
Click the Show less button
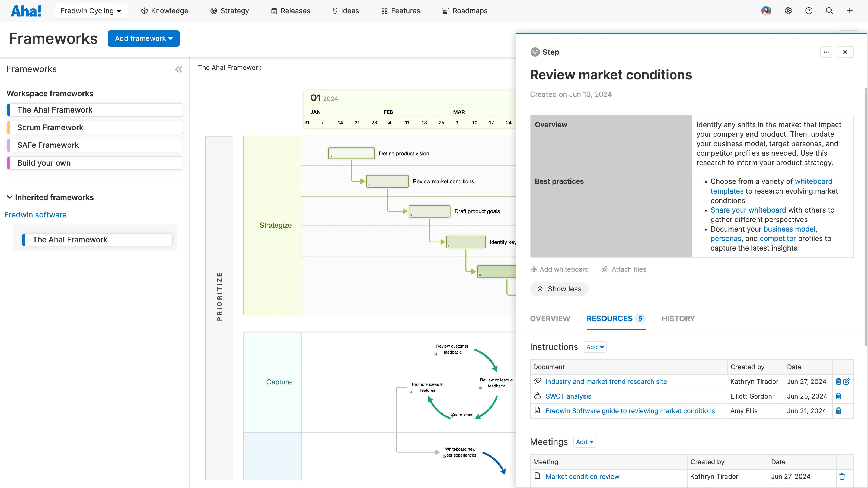[x=559, y=289]
